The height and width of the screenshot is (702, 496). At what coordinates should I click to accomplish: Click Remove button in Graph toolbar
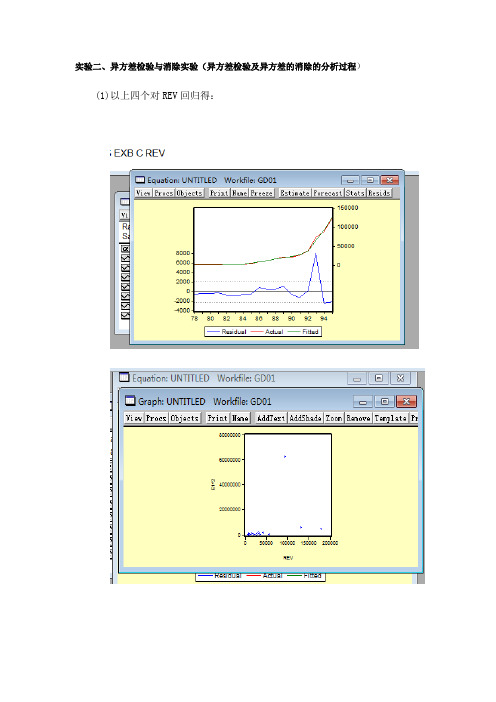coord(359,418)
